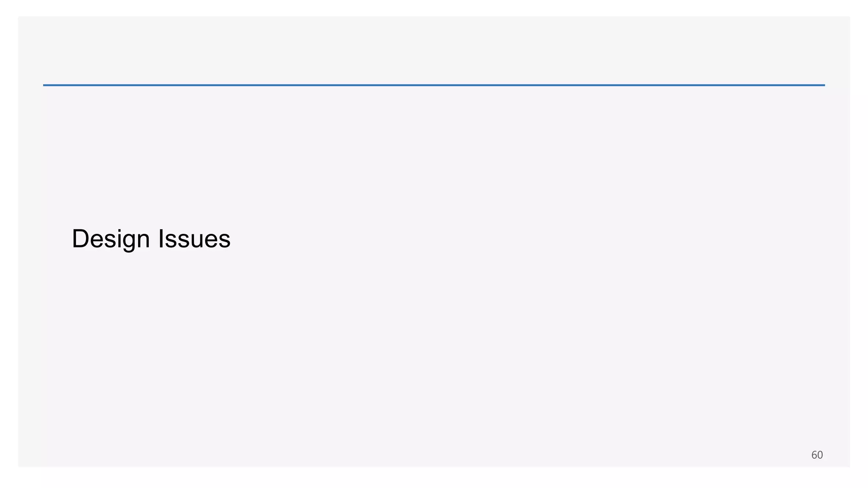
Task: Click the white margin below the slide
Action: [x=434, y=479]
